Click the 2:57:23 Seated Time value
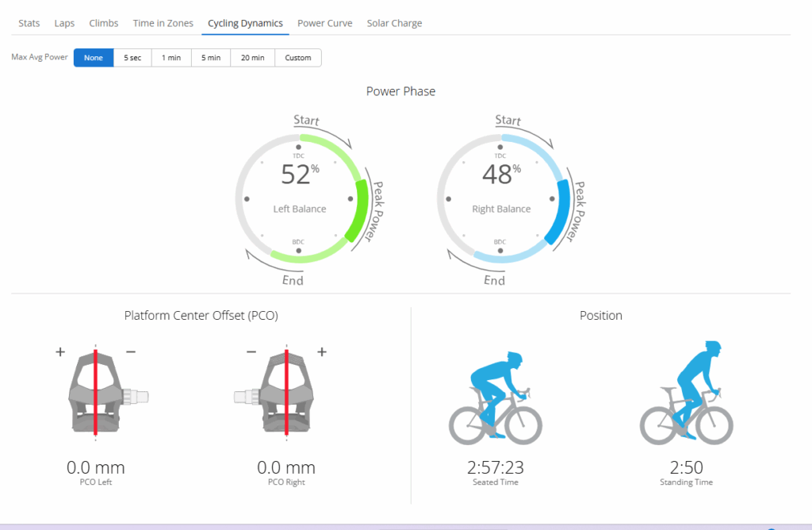 click(x=496, y=468)
